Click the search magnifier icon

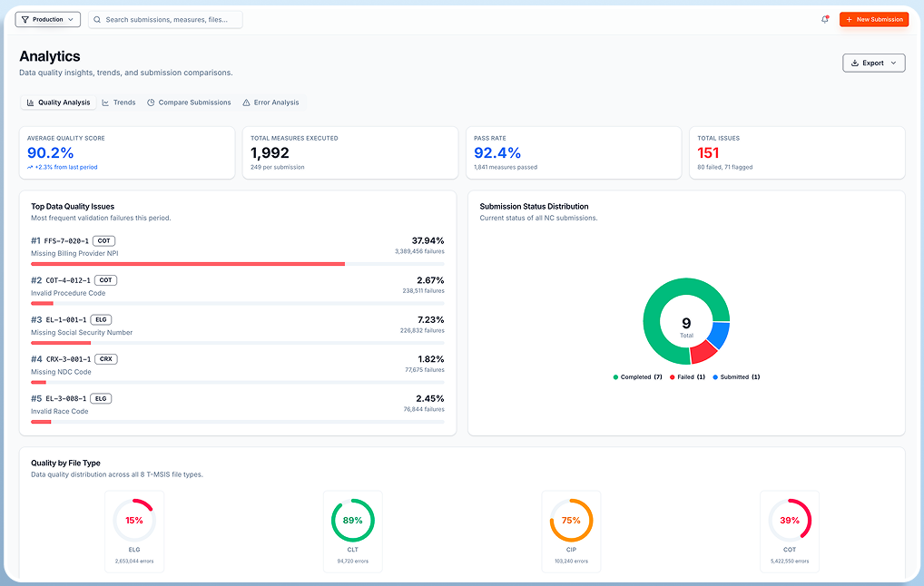[97, 19]
